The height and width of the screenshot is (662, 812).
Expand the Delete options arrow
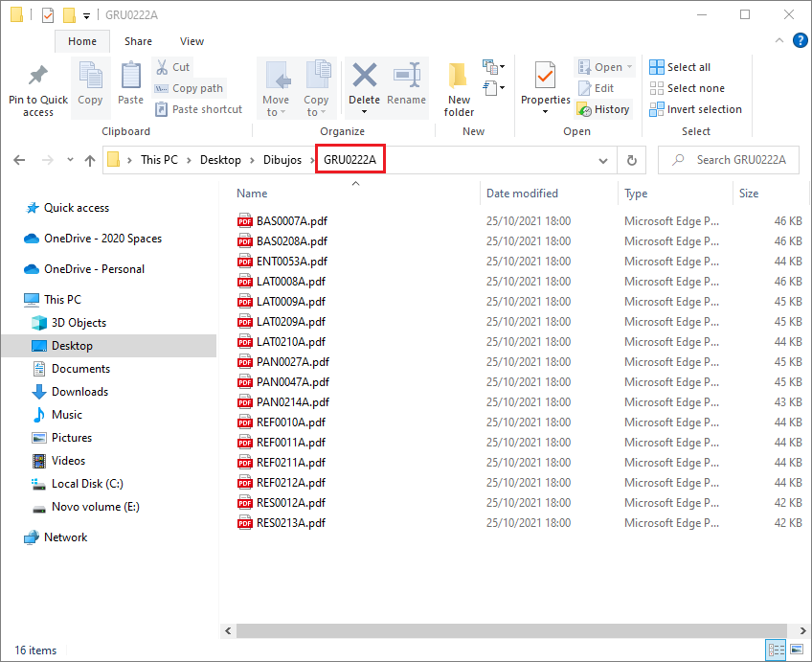(x=364, y=112)
